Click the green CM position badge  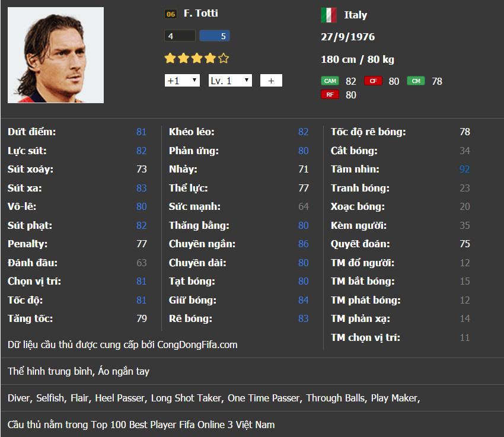coord(416,81)
